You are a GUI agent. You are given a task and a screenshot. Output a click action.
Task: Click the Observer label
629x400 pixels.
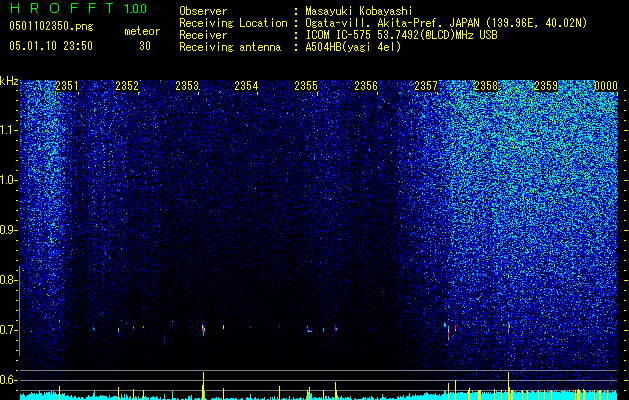pos(203,11)
